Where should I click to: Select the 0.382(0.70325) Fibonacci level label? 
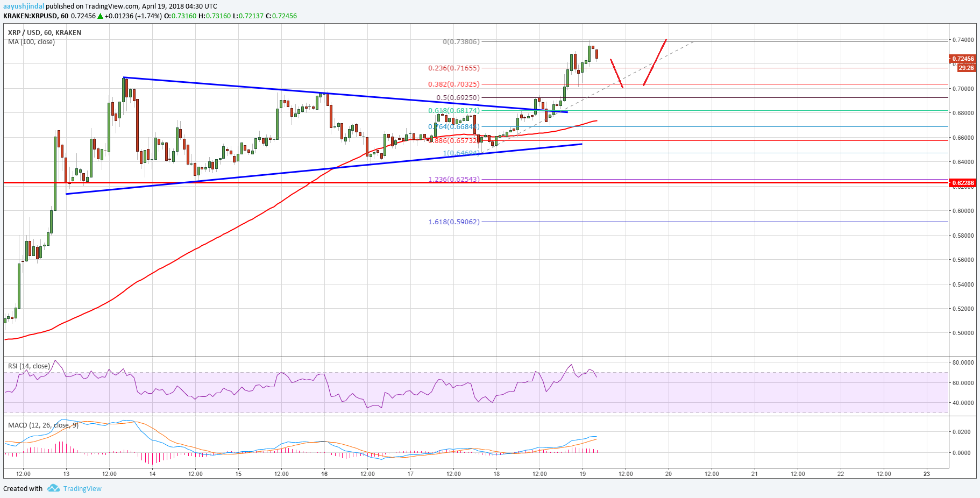pos(453,84)
